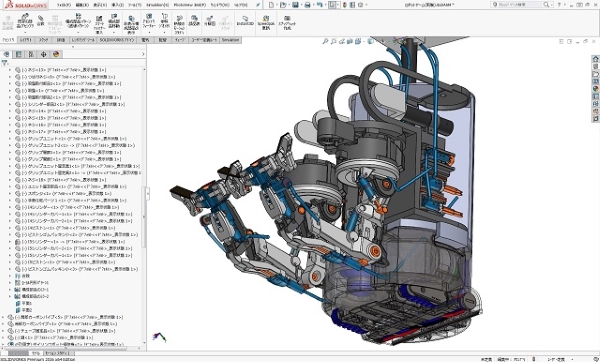Click the SOLIDWORKS logo
The height and width of the screenshot is (362, 600).
25,5
